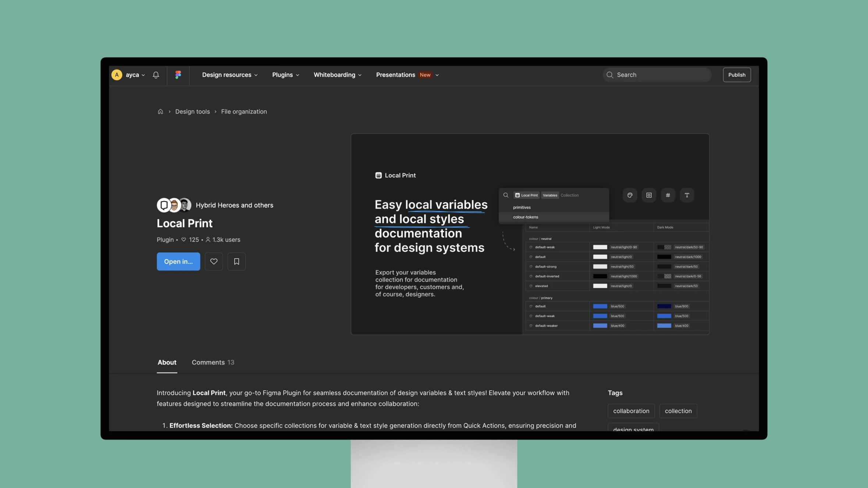
Task: Click into the Search field
Action: click(657, 75)
